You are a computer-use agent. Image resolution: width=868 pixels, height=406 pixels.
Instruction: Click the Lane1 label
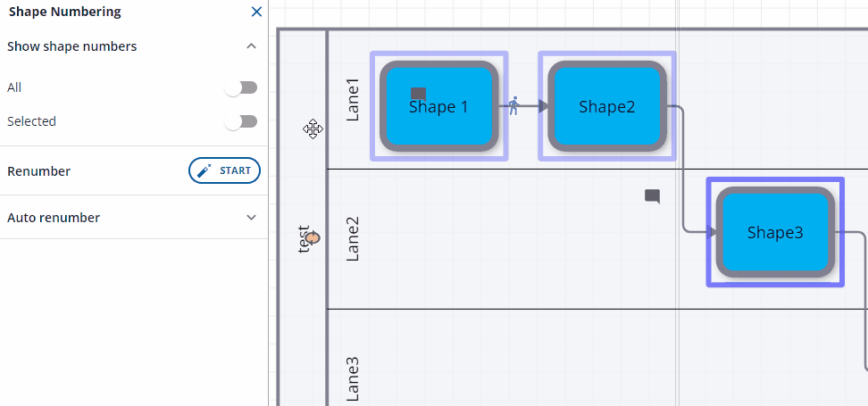pos(352,100)
